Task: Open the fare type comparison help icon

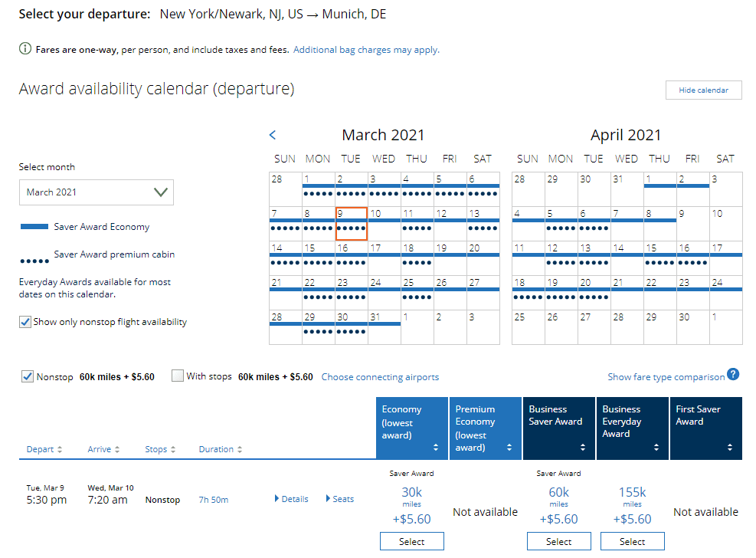Action: 734,376
